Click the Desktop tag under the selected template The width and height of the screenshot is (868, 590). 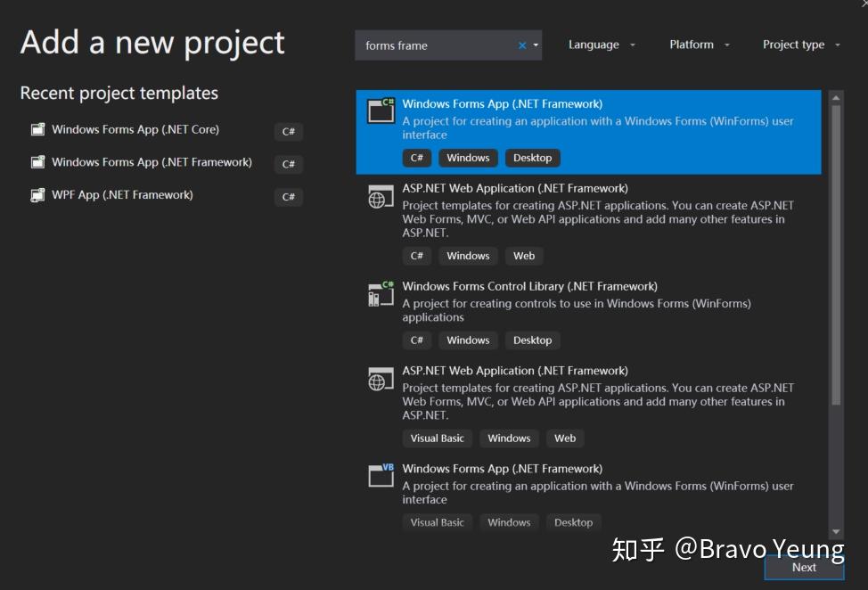(x=532, y=158)
